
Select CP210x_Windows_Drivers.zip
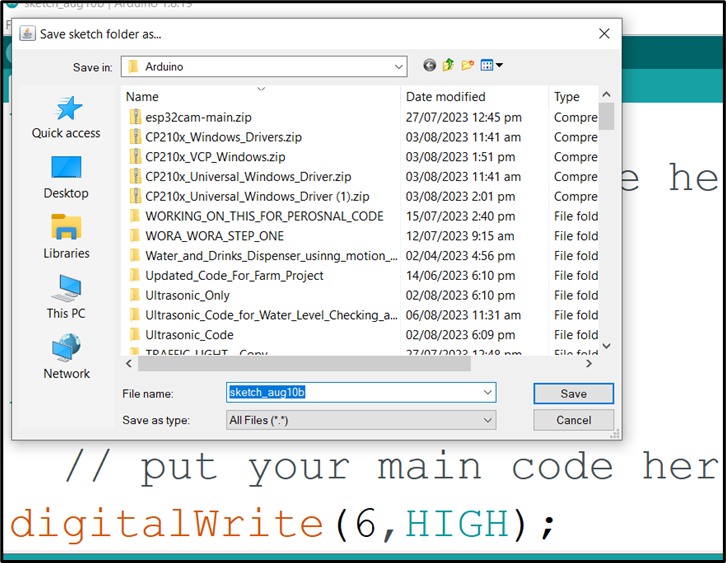pos(223,137)
